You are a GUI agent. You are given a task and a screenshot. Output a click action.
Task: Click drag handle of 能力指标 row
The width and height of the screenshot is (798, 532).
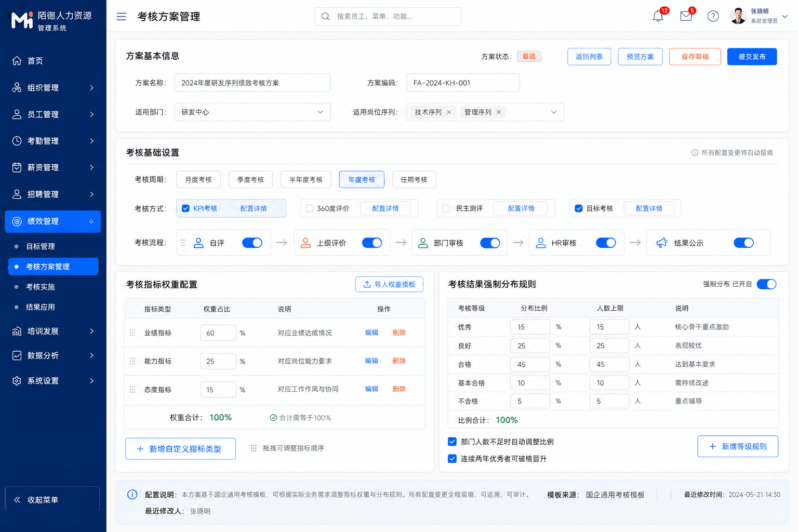click(x=132, y=361)
